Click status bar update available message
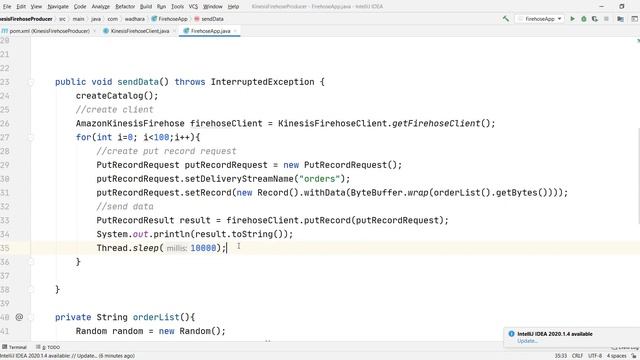640x360 pixels. pyautogui.click(x=67, y=356)
